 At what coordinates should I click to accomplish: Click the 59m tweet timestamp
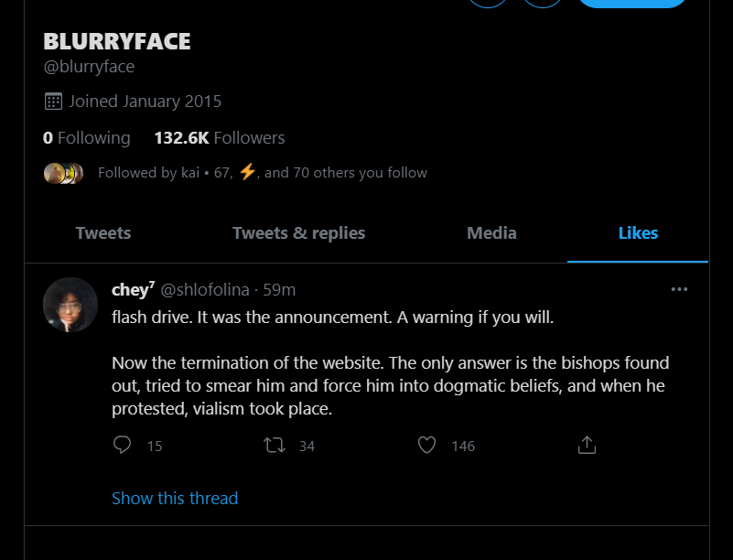point(279,289)
